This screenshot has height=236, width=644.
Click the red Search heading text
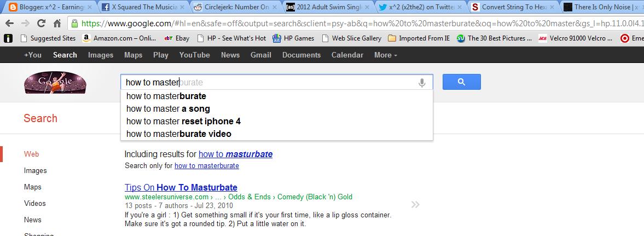[x=40, y=118]
